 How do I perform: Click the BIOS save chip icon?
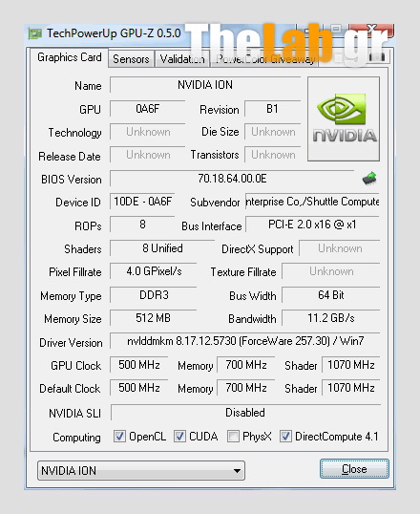[369, 178]
